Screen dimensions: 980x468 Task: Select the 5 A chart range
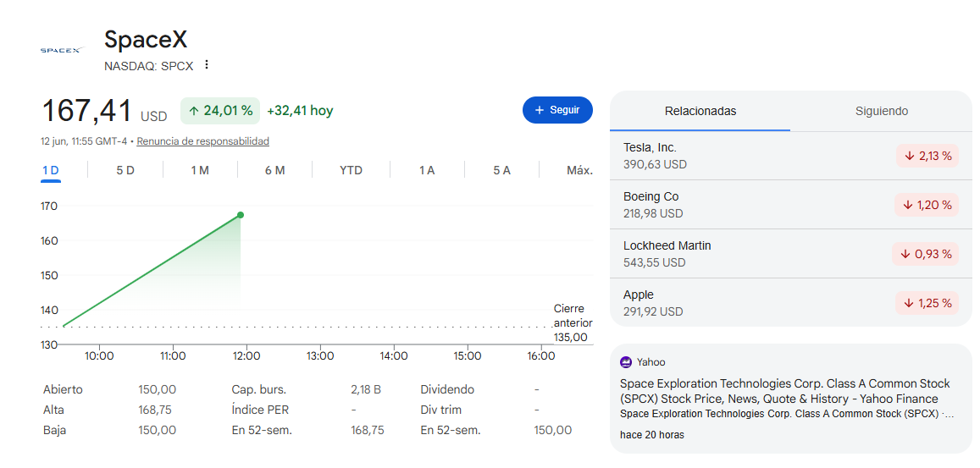click(x=501, y=170)
